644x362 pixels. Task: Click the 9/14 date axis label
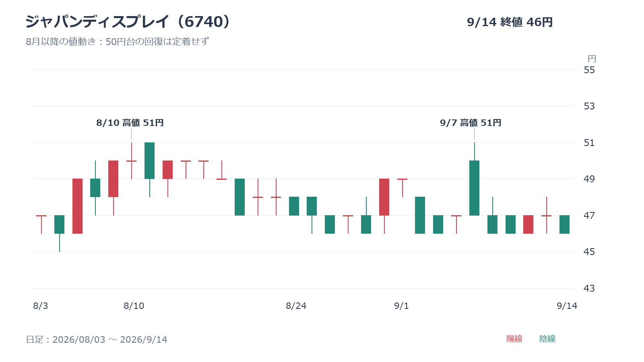point(567,306)
